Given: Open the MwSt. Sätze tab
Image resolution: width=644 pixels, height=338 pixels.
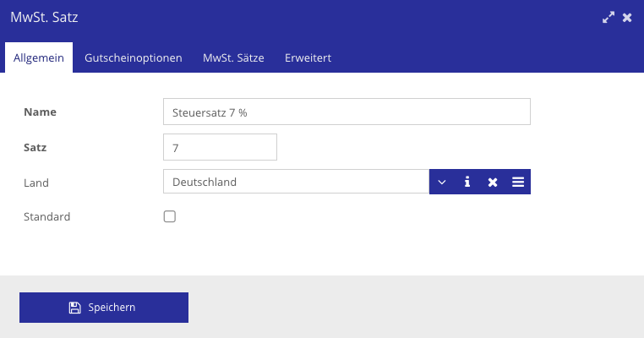Looking at the screenshot, I should (x=233, y=57).
